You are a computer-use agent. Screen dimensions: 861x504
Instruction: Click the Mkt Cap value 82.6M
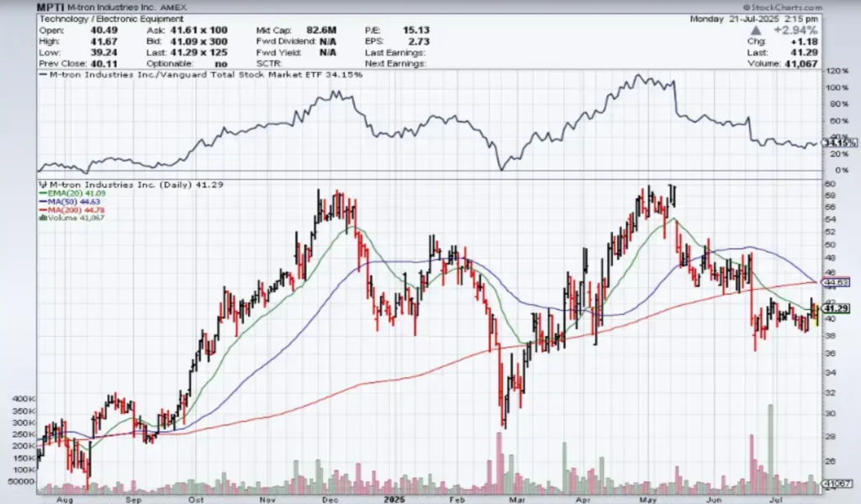tap(322, 30)
